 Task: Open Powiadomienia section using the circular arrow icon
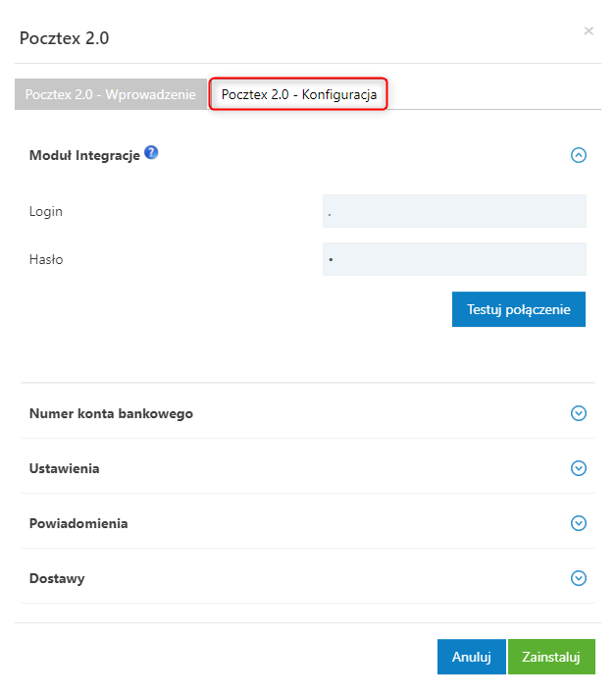[x=579, y=523]
